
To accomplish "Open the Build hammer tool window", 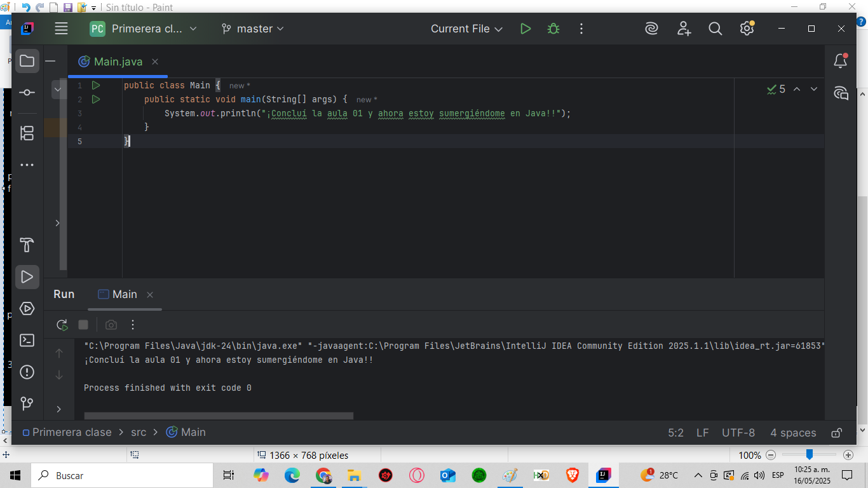I will click(27, 245).
